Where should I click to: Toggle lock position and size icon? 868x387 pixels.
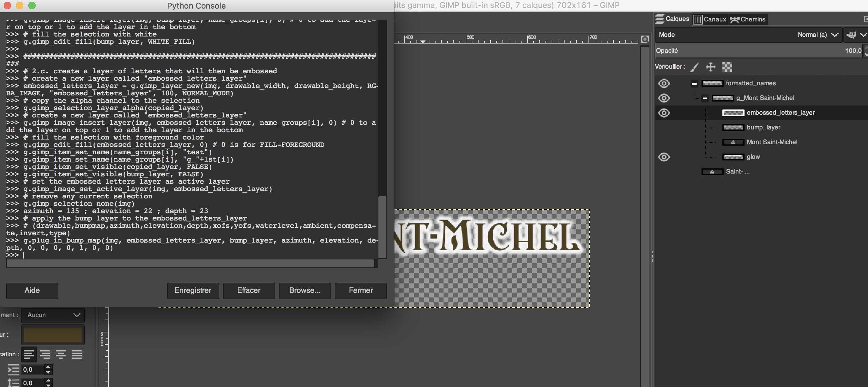tap(711, 67)
